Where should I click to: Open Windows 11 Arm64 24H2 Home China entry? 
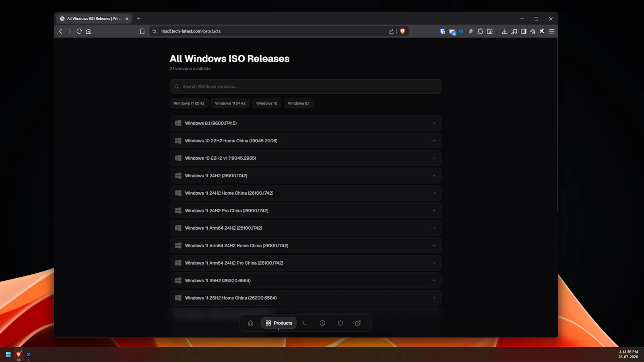pos(305,246)
